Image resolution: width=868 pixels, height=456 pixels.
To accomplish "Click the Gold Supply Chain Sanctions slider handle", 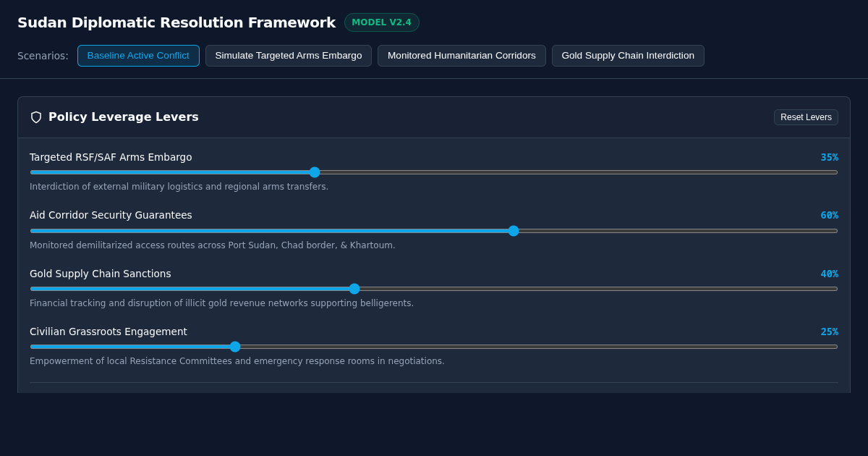I will pos(354,289).
